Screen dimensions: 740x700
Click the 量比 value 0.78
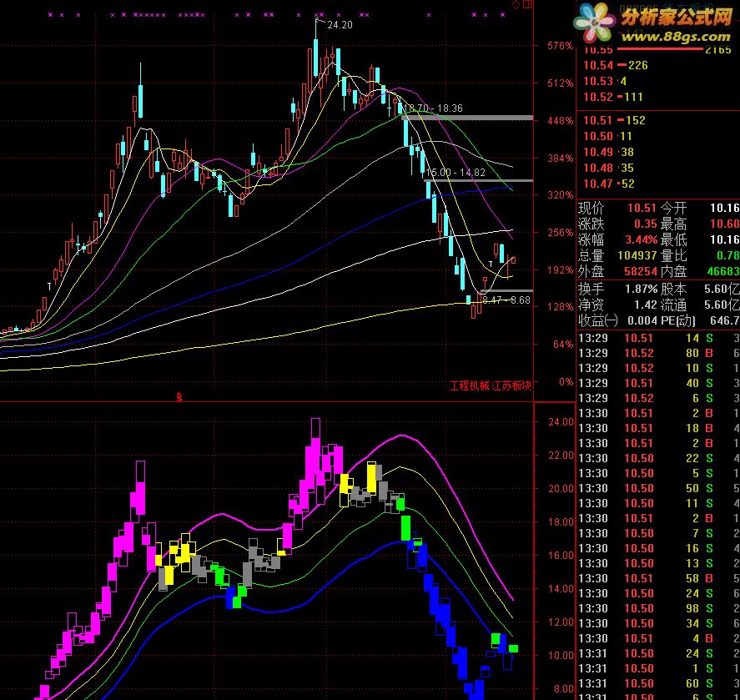(x=727, y=255)
